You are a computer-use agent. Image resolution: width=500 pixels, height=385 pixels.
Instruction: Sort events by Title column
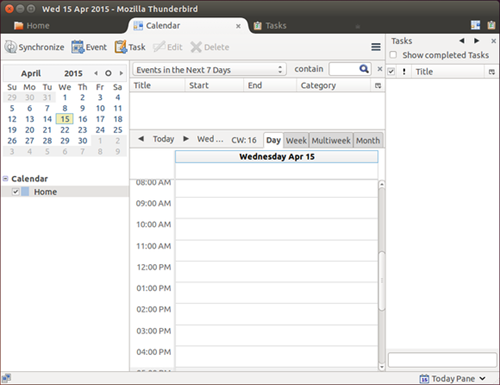[157, 85]
